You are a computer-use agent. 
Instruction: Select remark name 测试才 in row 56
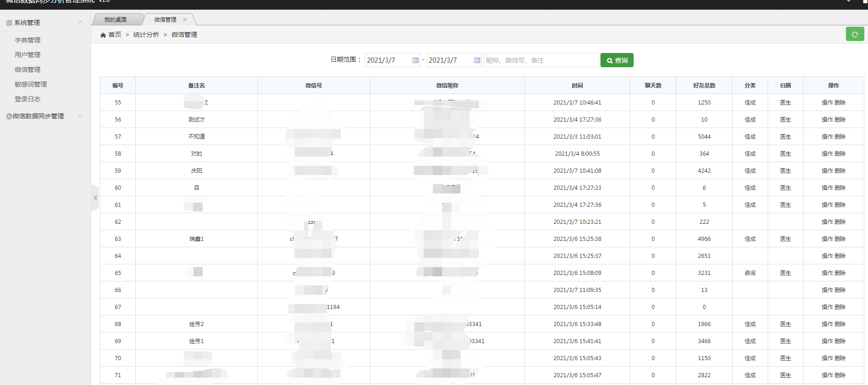point(197,119)
